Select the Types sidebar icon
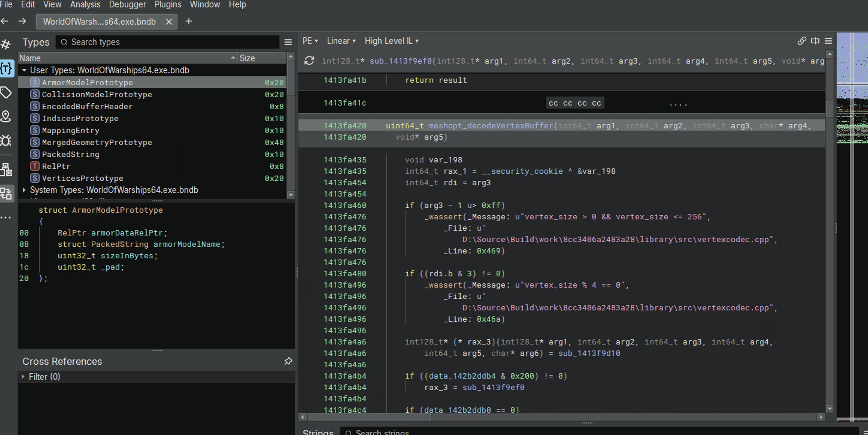Screen dimensions: 868x435 coord(7,69)
